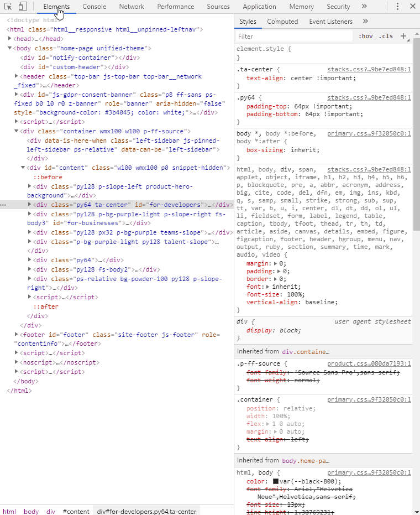
Task: Follow the body.home-pa… inherited-from link
Action: (306, 461)
